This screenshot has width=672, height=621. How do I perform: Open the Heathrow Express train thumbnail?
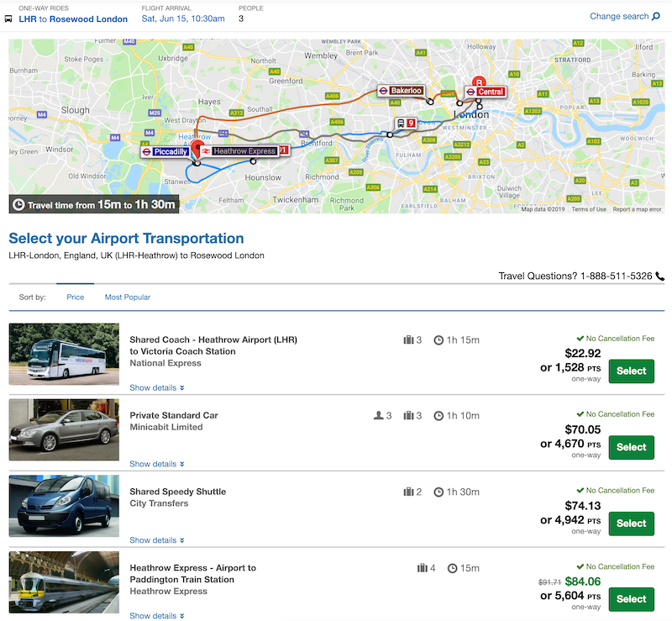click(x=64, y=582)
